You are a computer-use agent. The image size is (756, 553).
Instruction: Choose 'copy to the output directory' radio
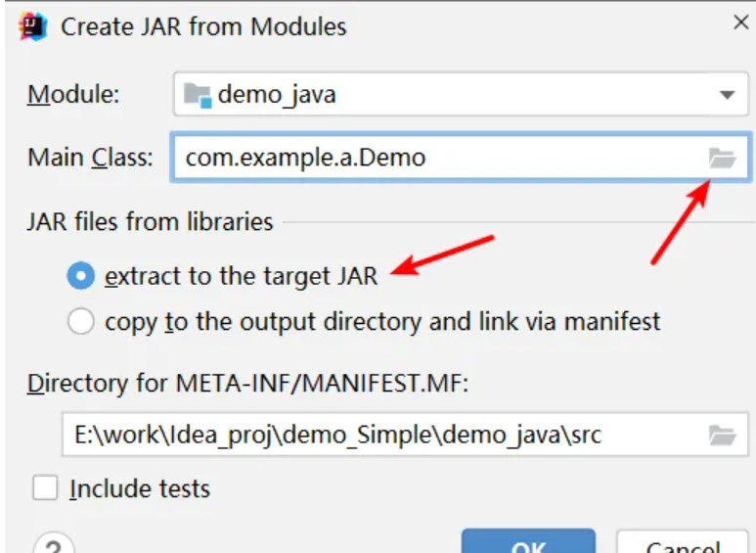(x=80, y=321)
